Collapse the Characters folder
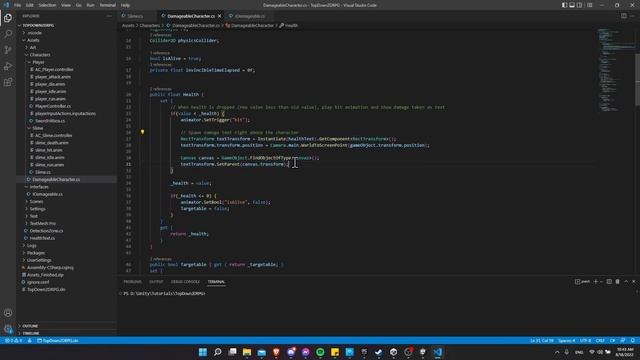640x360 pixels. click(x=40, y=55)
